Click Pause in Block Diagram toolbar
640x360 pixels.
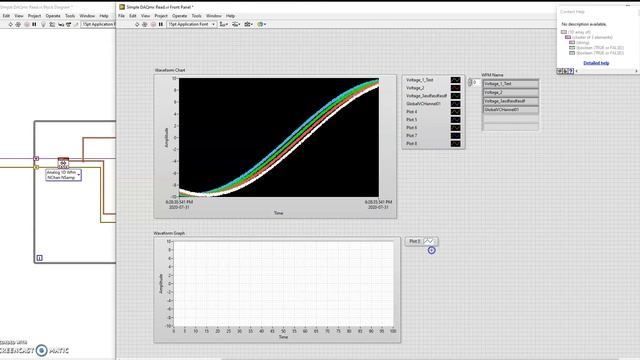tap(34, 25)
